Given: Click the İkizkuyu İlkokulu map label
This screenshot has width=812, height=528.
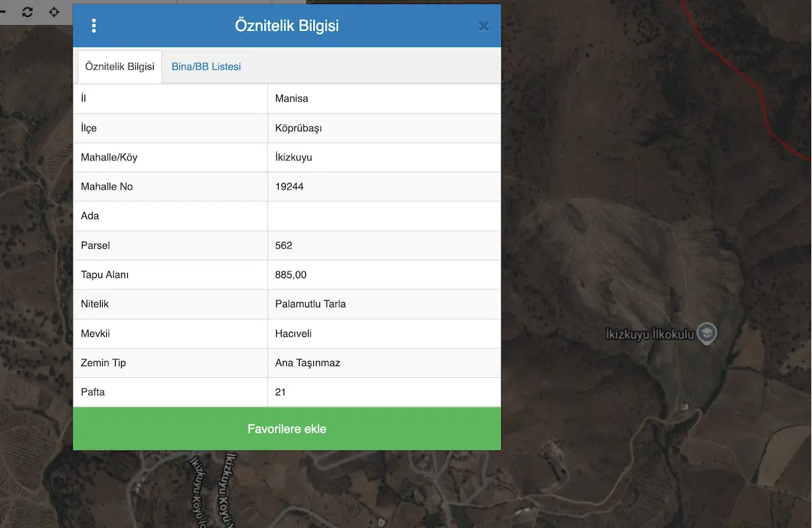Looking at the screenshot, I should [x=650, y=334].
